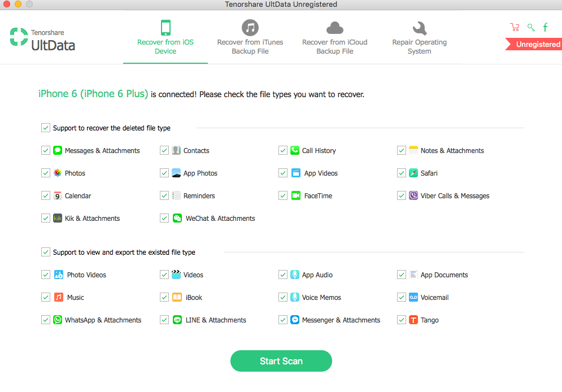Click the Kik app icon
This screenshot has width=562, height=392.
pyautogui.click(x=58, y=218)
